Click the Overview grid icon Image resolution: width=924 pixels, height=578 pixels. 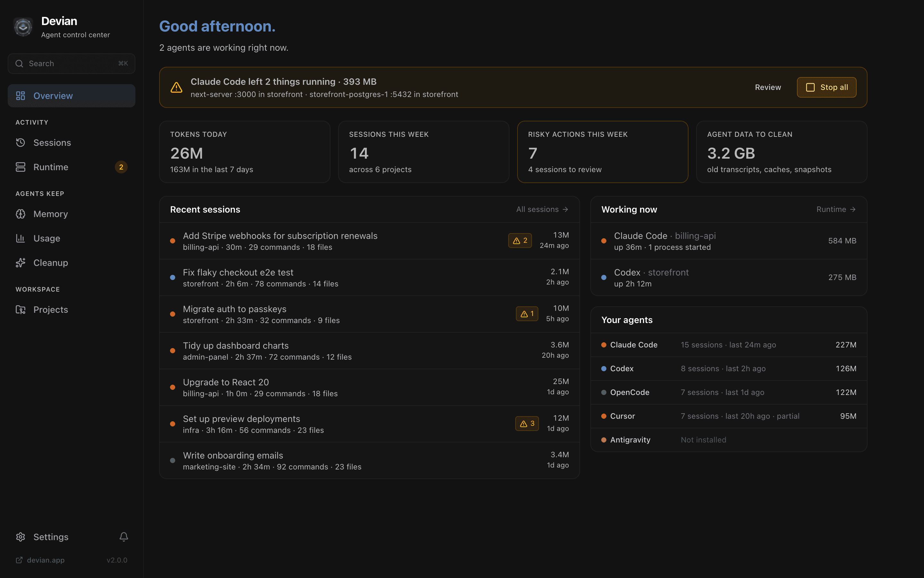coord(21,96)
